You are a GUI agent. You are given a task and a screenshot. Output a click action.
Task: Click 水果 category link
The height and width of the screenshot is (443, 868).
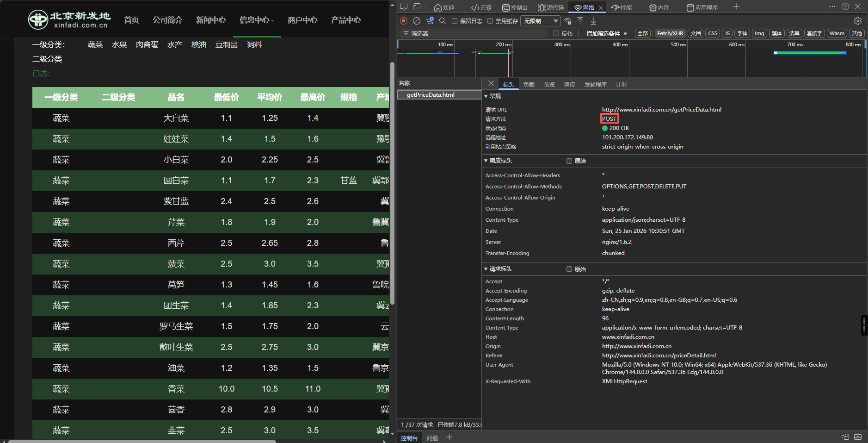click(x=119, y=44)
